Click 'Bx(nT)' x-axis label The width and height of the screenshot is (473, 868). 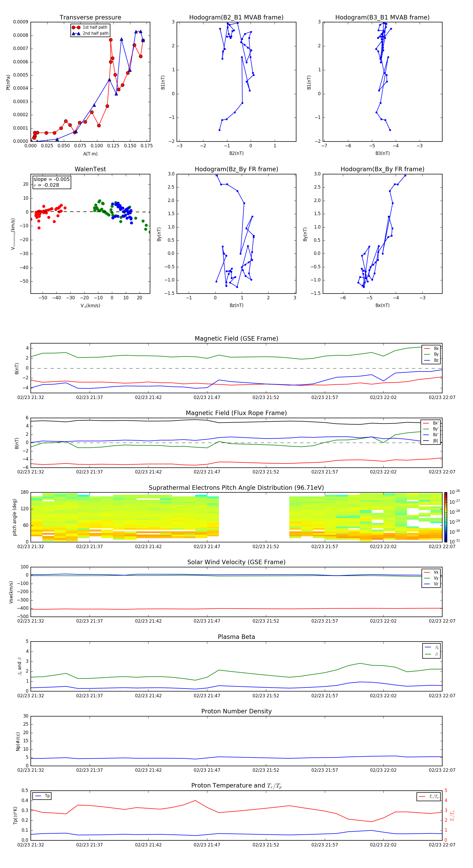pos(382,305)
